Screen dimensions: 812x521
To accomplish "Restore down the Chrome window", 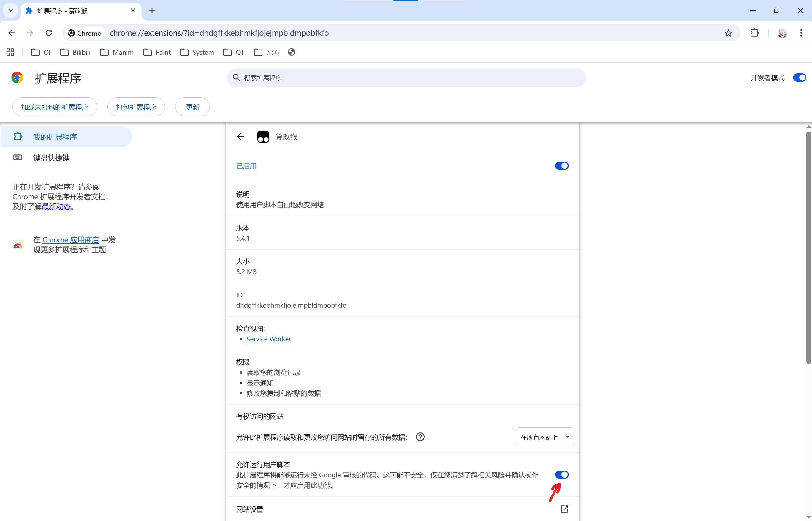I will (776, 10).
